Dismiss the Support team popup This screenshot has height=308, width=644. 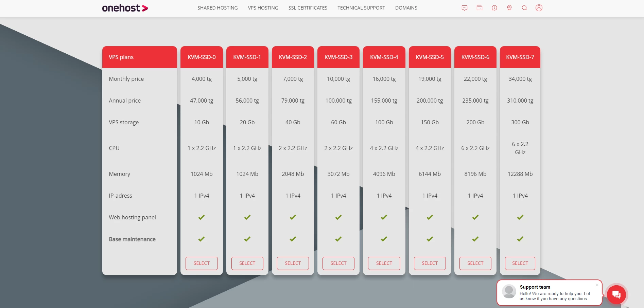pyautogui.click(x=597, y=285)
